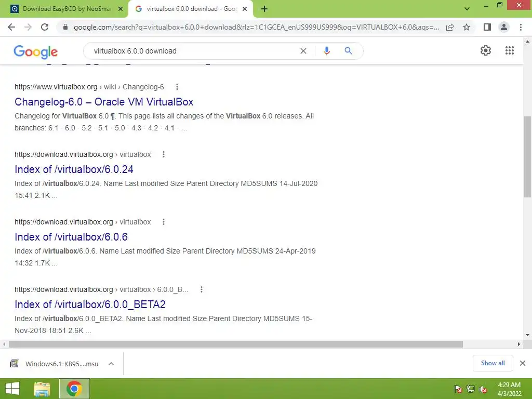Close the virtualbox search tab
The width and height of the screenshot is (532, 399).
245,9
